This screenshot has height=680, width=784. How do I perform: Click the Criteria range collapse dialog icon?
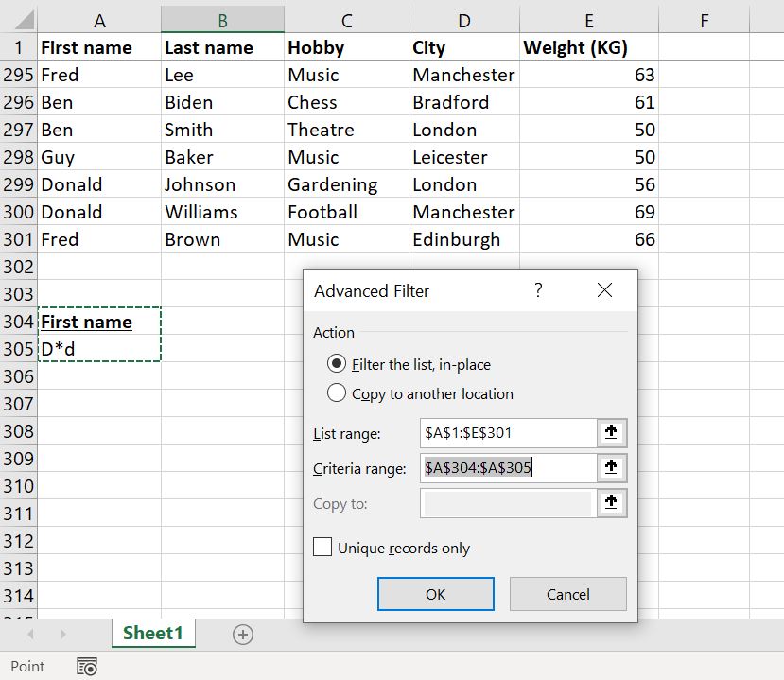tap(611, 468)
